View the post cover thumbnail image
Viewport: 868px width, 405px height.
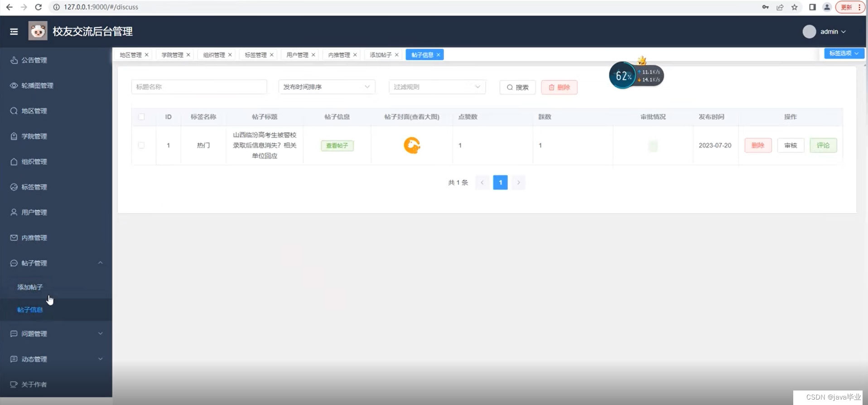point(412,145)
